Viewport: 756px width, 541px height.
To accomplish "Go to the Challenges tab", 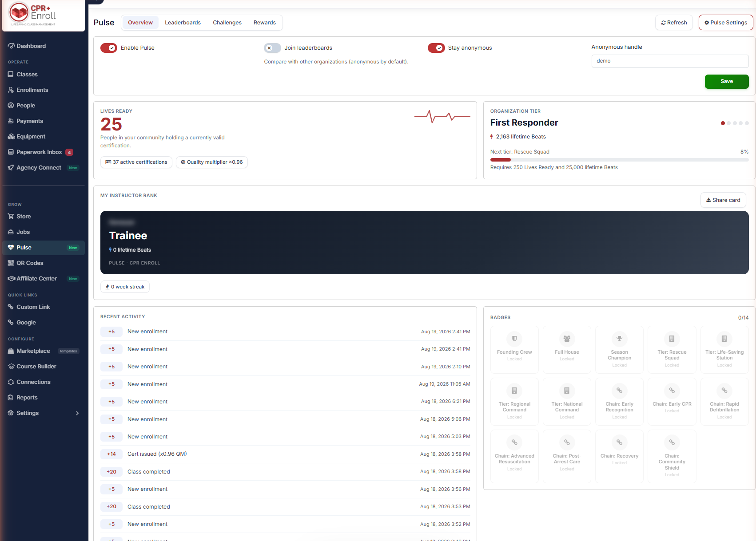I will pos(227,23).
